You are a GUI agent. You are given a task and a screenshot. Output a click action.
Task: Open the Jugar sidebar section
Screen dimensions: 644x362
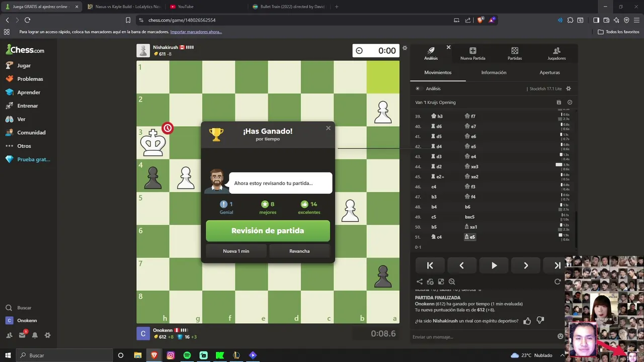point(19,65)
